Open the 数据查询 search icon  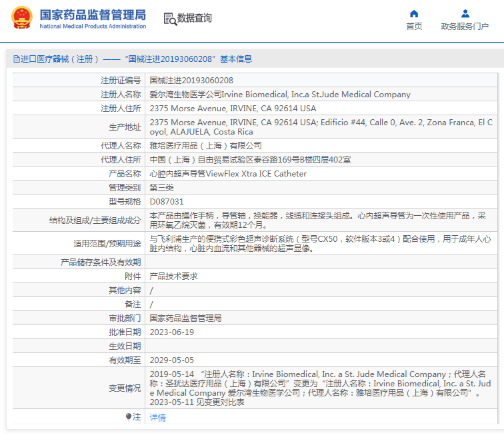point(170,19)
